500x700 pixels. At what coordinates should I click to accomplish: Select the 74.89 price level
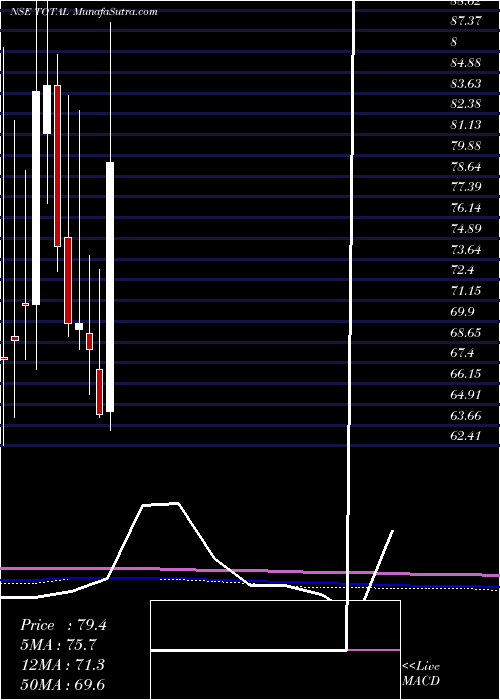(466, 229)
